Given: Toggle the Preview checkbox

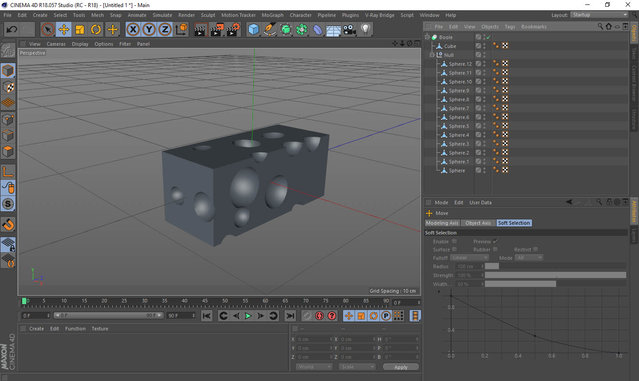Looking at the screenshot, I should pyautogui.click(x=495, y=241).
